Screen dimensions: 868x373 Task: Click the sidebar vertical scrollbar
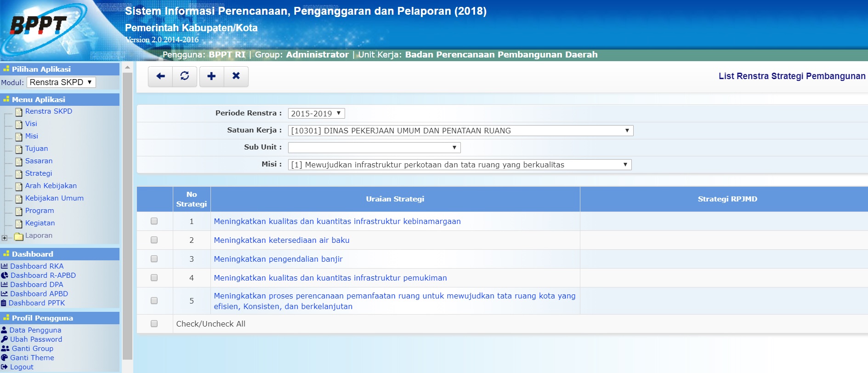[128, 216]
